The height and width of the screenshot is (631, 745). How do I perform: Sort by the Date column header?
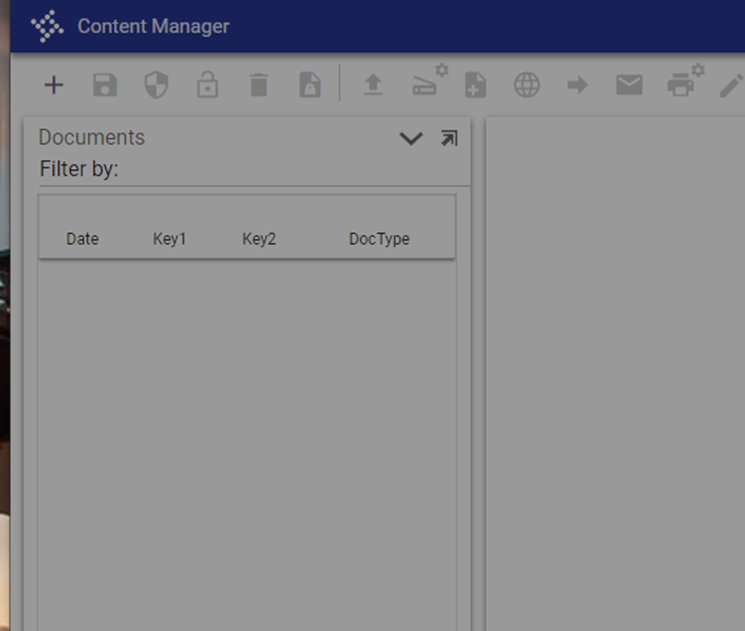[x=83, y=239]
